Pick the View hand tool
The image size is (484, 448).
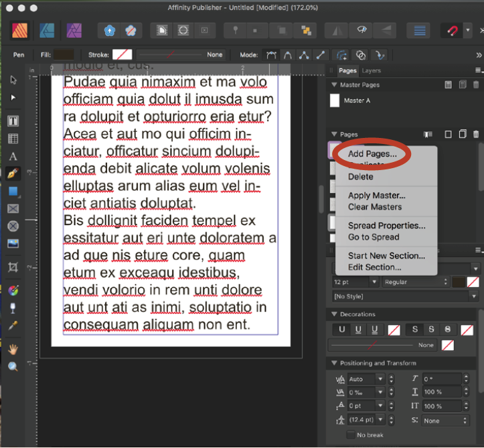click(13, 349)
